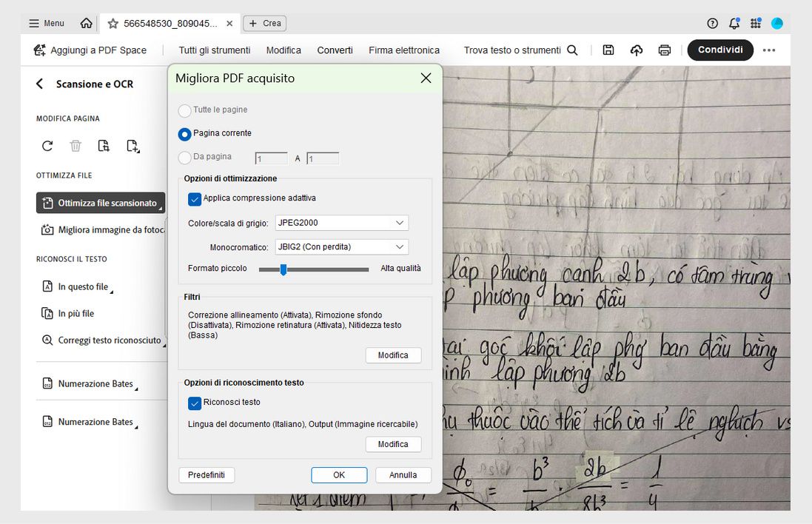Click the Da pagina number input field
This screenshot has height=524, width=812.
pyautogui.click(x=271, y=158)
